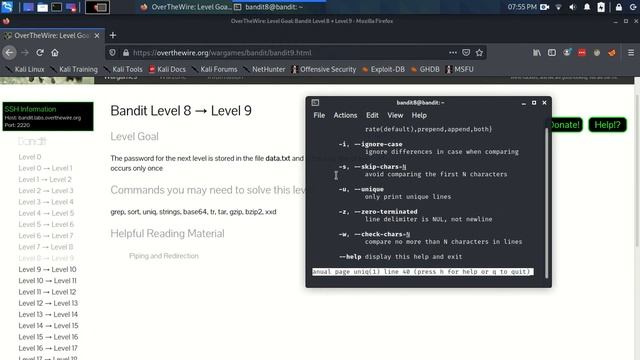The height and width of the screenshot is (360, 640).
Task: Open the Exploit-DB bookmark
Action: tap(383, 69)
